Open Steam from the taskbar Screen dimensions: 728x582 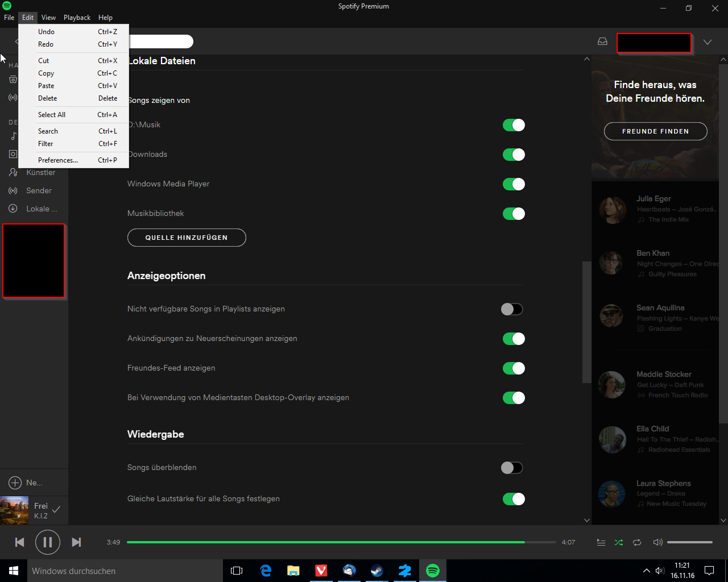tap(377, 571)
